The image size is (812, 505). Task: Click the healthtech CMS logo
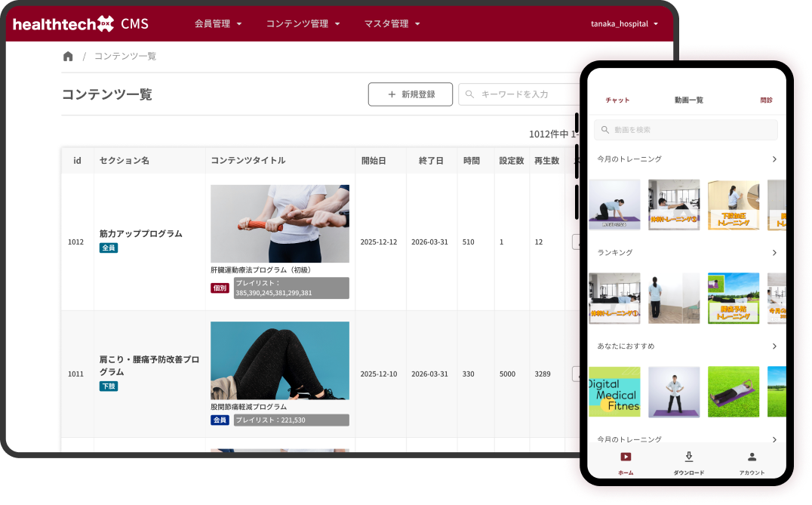coord(80,23)
